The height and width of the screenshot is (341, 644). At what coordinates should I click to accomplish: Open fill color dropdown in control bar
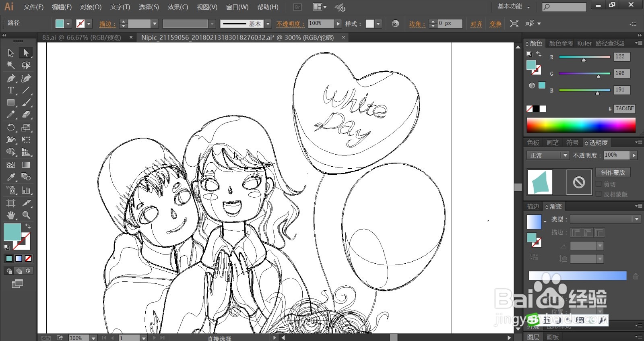point(68,24)
